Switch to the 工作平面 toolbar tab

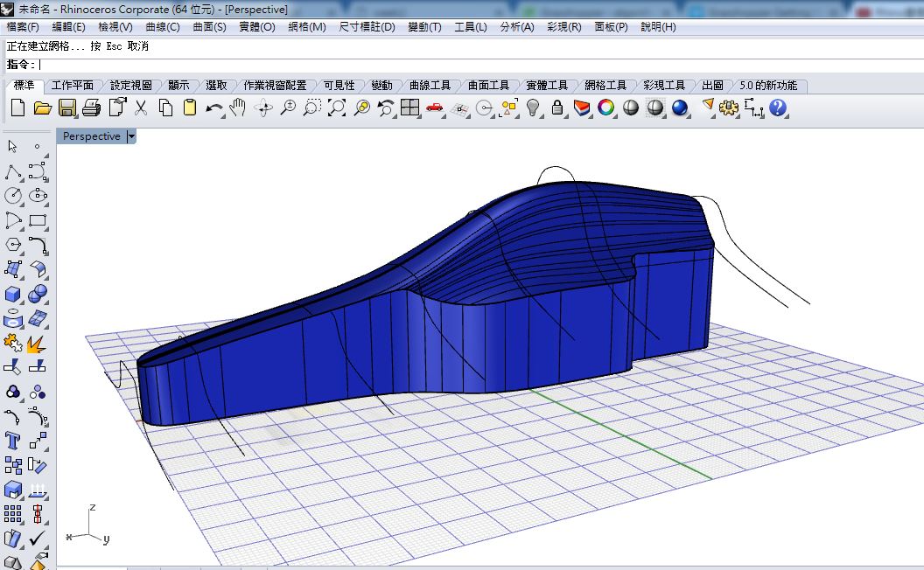point(72,86)
